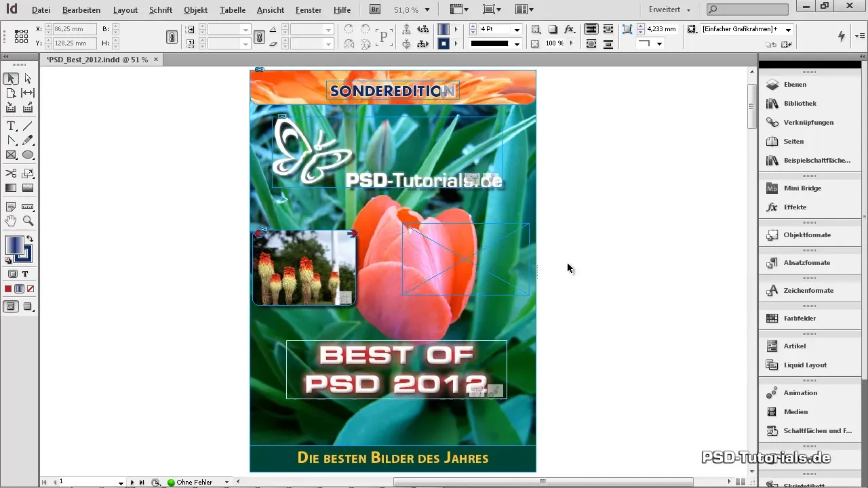Select the Selection (black arrow) tool
Image resolution: width=868 pixels, height=488 pixels.
pyautogui.click(x=11, y=79)
